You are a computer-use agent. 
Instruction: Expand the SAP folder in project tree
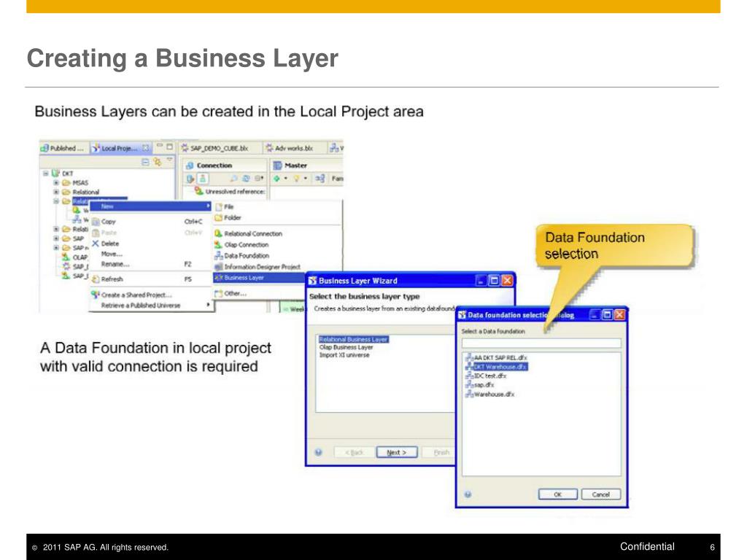55,238
